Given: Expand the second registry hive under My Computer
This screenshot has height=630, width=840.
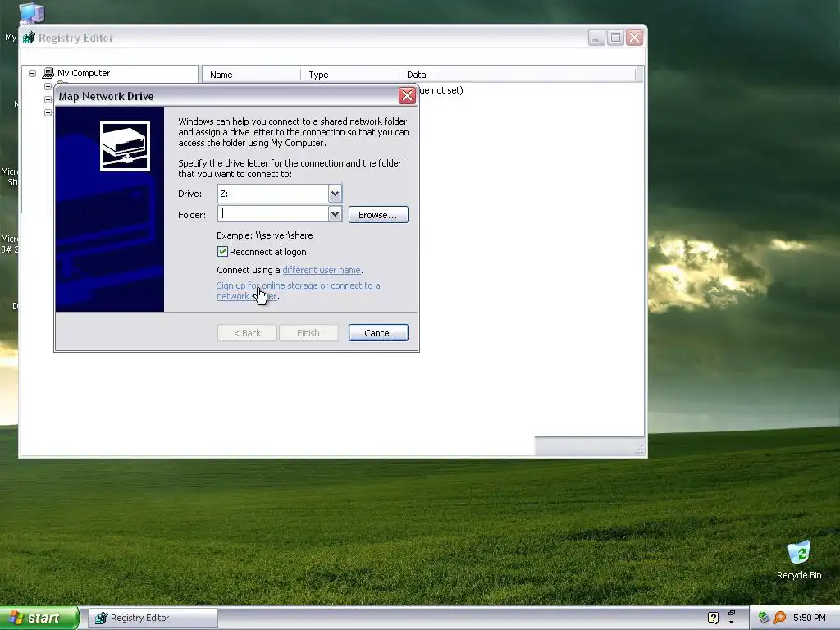Looking at the screenshot, I should [x=48, y=99].
